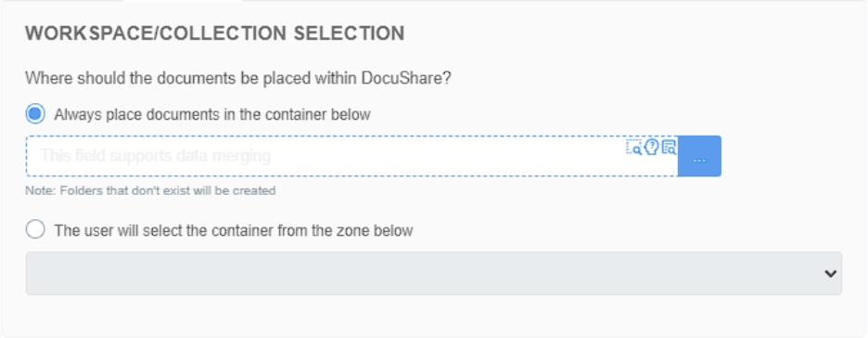Click the question mark inside head icon

tap(652, 147)
